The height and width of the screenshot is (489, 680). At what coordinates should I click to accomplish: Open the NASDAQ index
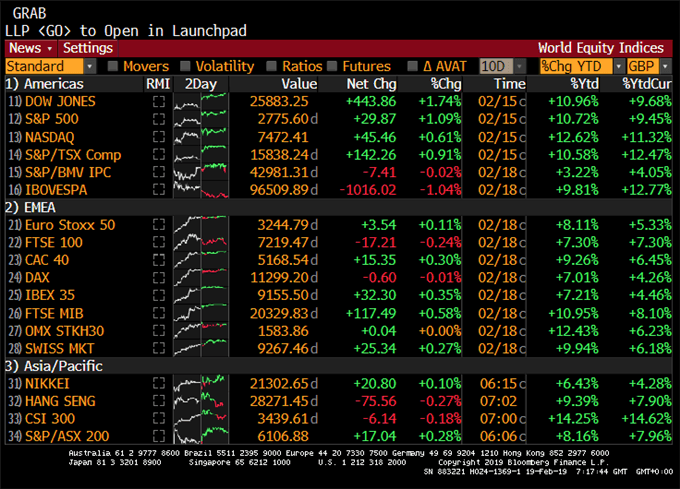[x=50, y=137]
